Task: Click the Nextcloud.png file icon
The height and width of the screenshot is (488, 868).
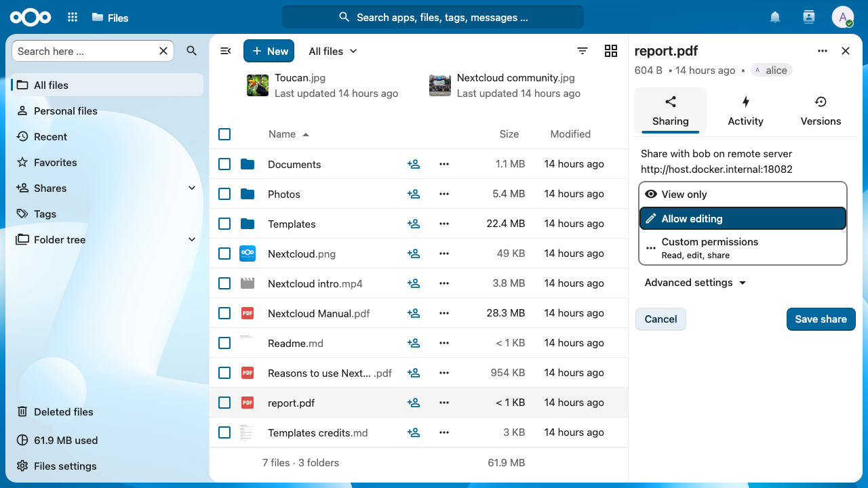Action: (x=248, y=253)
